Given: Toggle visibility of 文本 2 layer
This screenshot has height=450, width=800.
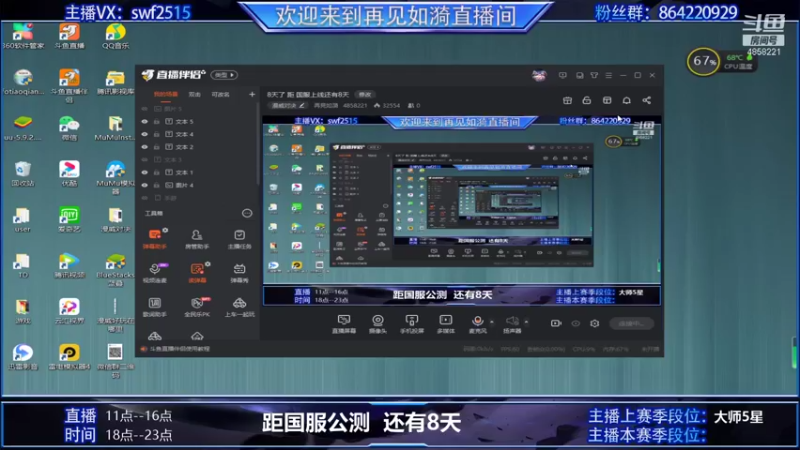Looking at the screenshot, I should 144,147.
